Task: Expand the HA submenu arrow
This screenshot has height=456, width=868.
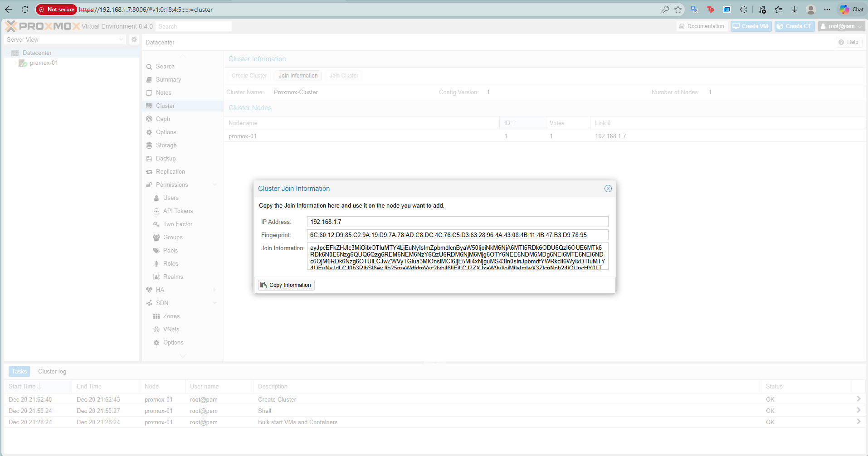Action: (215, 290)
